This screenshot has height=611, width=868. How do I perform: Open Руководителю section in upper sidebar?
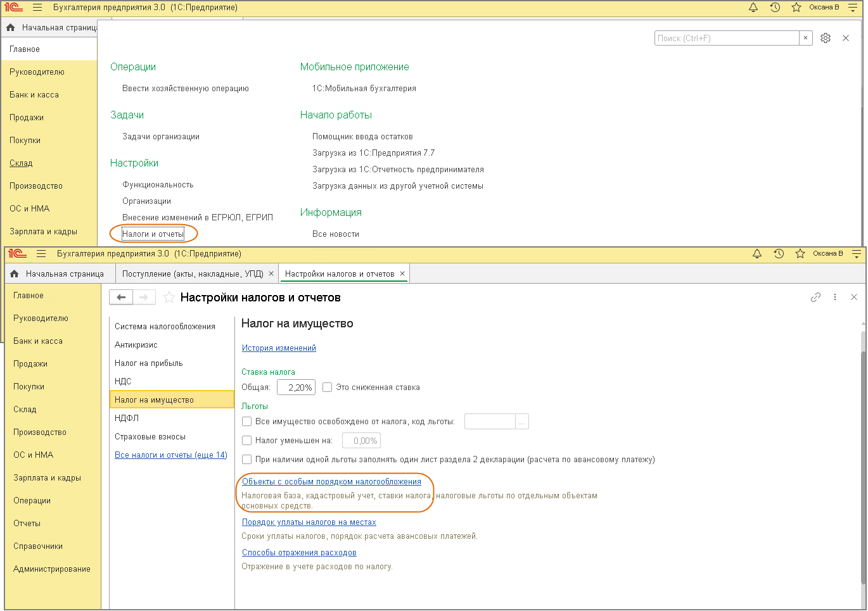click(x=37, y=72)
